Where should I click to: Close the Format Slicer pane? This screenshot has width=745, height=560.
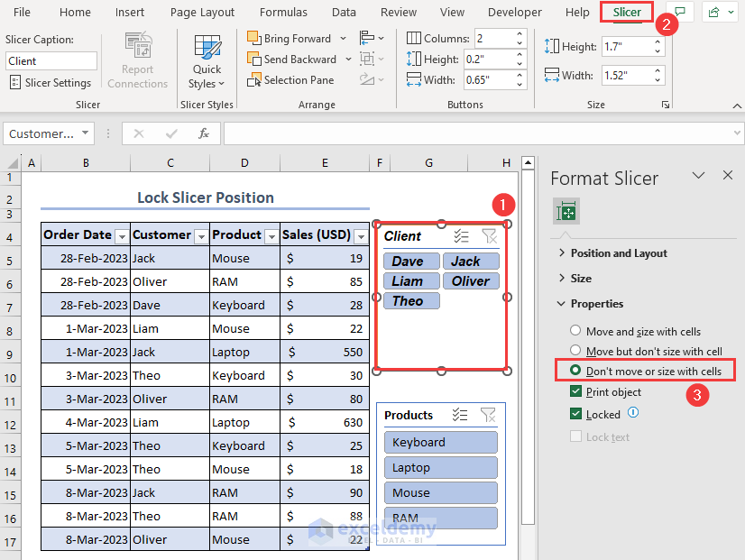coord(728,175)
